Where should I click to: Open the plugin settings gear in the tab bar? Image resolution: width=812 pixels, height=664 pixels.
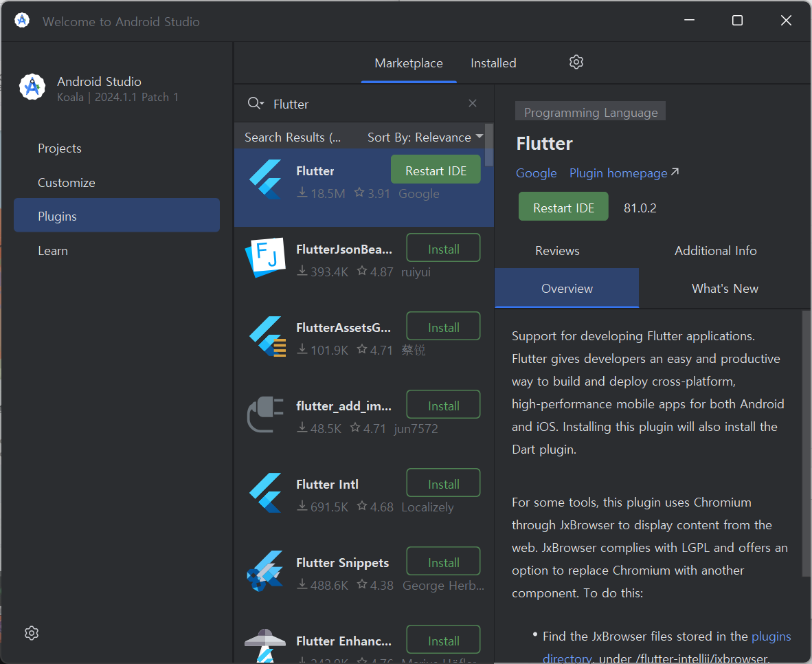pos(576,62)
